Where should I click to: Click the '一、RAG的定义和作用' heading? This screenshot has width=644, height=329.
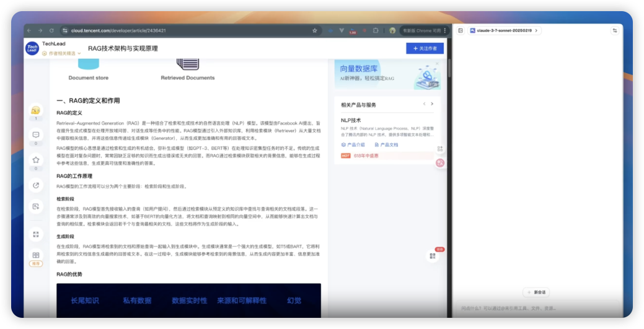88,100
